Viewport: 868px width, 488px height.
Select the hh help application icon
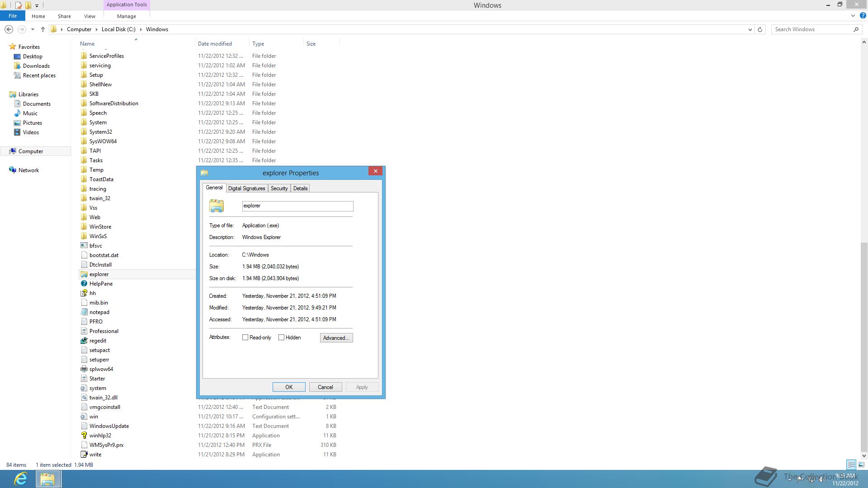tap(84, 293)
